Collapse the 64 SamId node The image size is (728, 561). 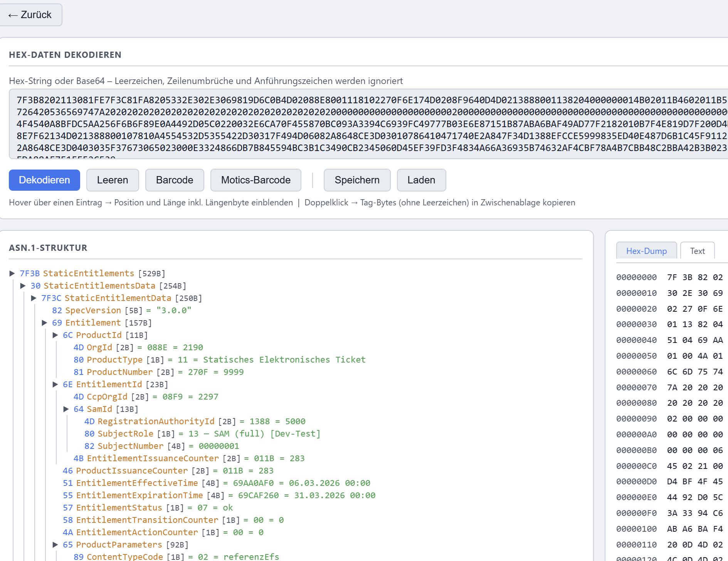[x=66, y=409]
